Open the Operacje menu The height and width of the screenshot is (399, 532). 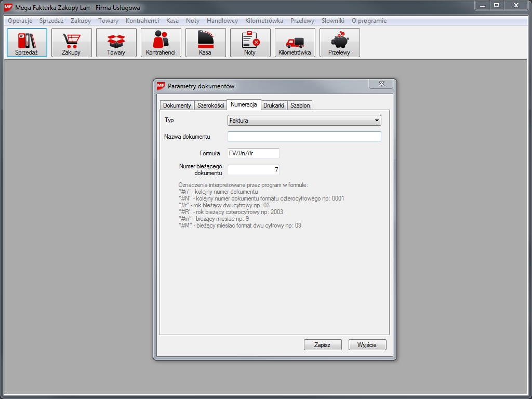20,21
